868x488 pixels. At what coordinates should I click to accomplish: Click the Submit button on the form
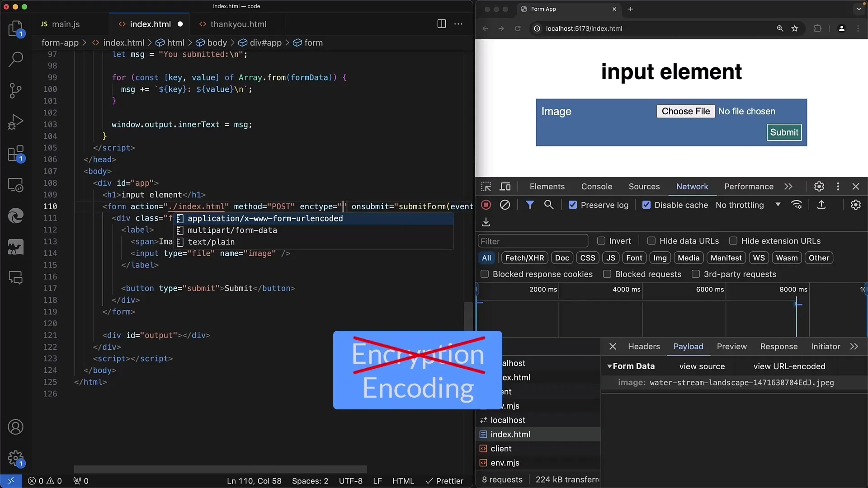coord(784,132)
